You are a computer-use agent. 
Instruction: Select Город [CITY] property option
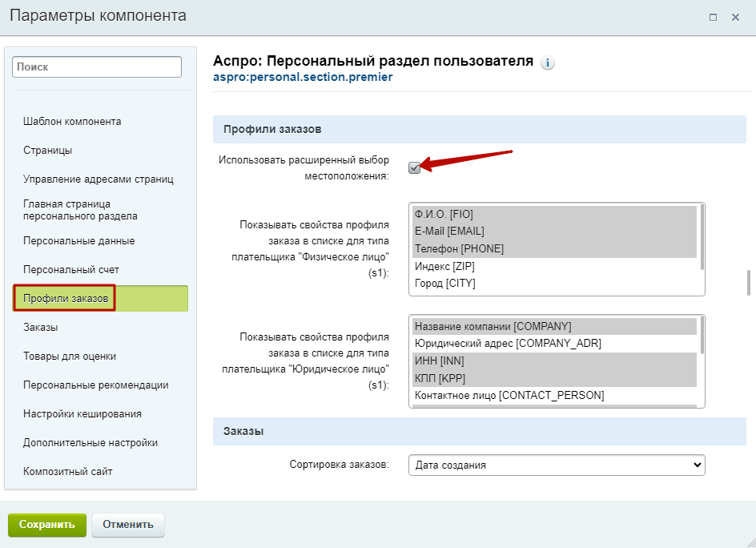pyautogui.click(x=554, y=283)
